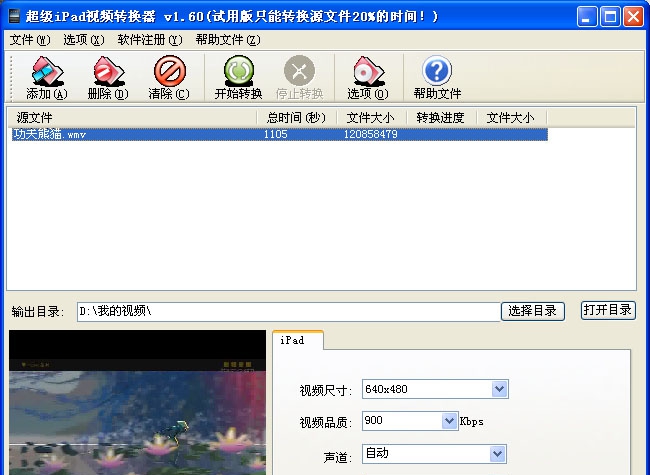Viewport: 650px width, 475px height.
Task: Click the 源文件 column header
Action: coord(132,118)
